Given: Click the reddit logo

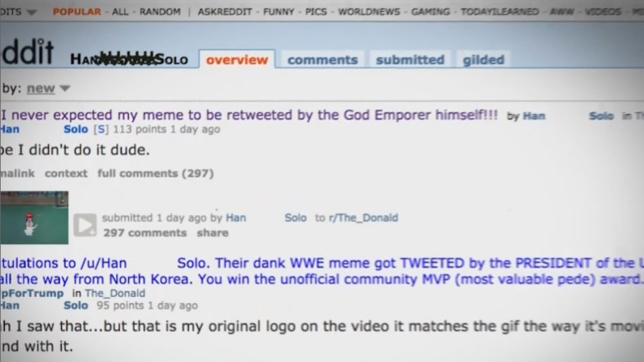Looking at the screenshot, I should 26,52.
